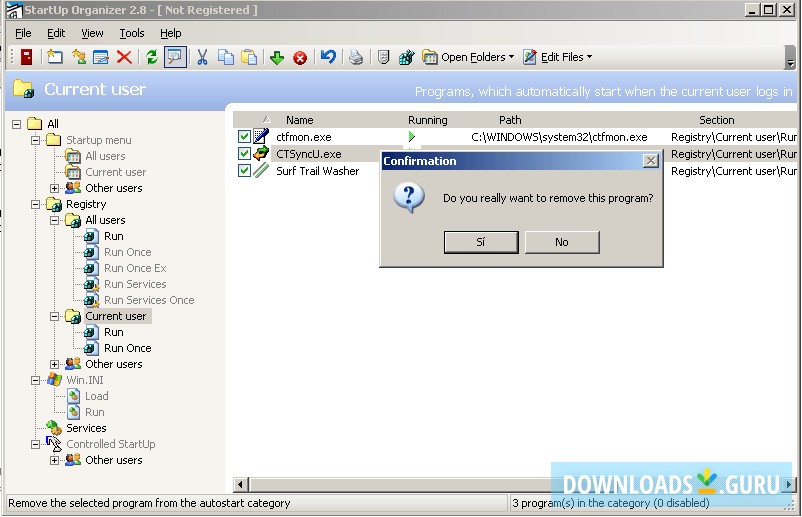
Task: Click the magnifier details toolbar icon
Action: [175, 57]
